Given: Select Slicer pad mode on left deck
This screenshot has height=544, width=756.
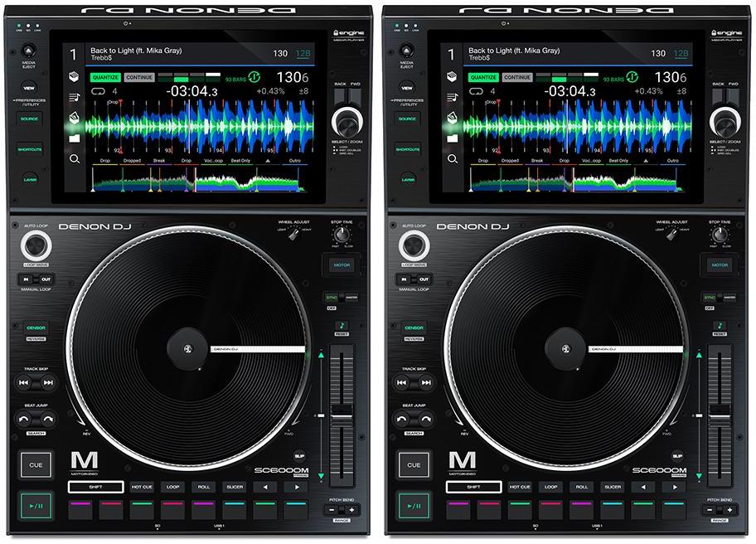Looking at the screenshot, I should tap(235, 487).
